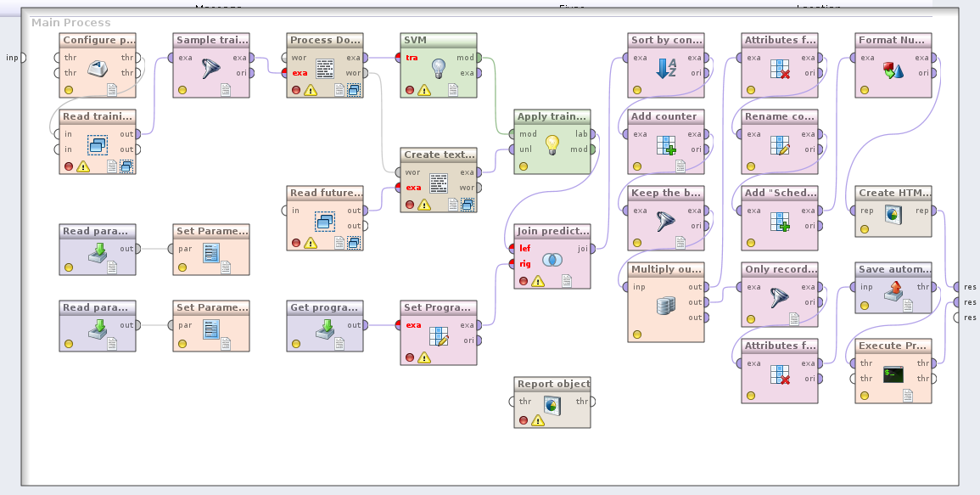
Task: Select the funnel icon in Sample training operator
Action: (x=210, y=68)
